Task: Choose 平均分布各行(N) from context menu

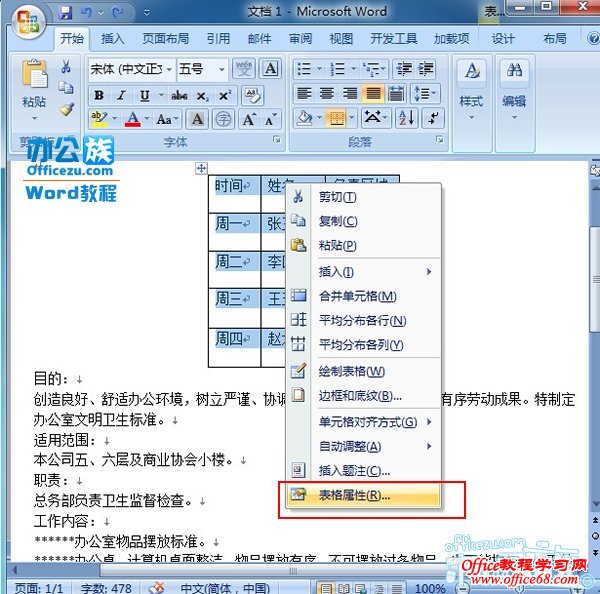Action: coord(363,321)
